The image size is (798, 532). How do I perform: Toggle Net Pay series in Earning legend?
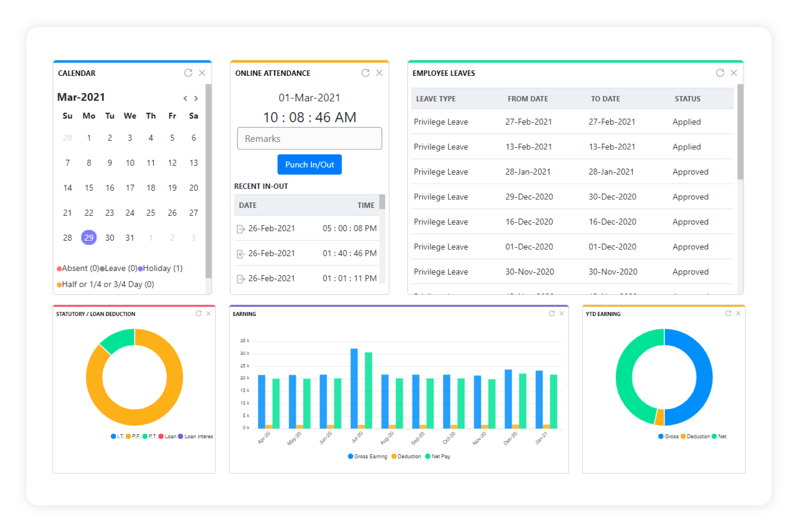pyautogui.click(x=438, y=456)
